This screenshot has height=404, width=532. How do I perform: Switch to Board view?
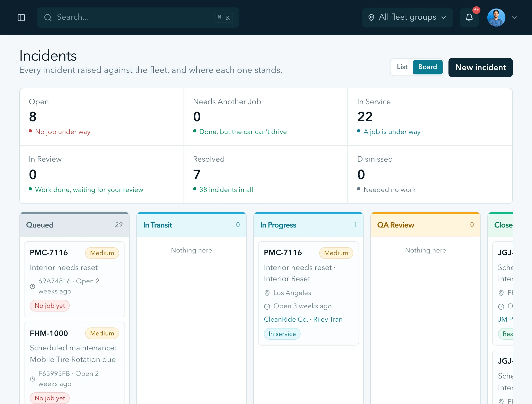coord(427,67)
